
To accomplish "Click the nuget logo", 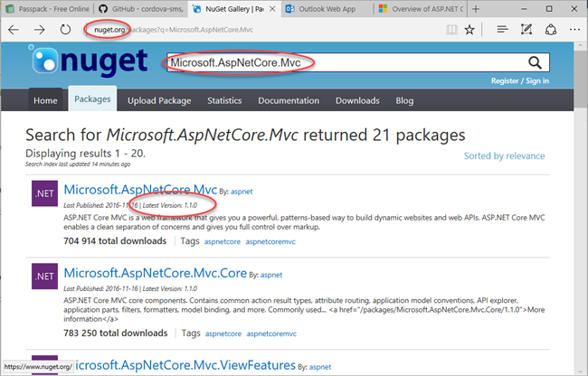I will click(88, 61).
